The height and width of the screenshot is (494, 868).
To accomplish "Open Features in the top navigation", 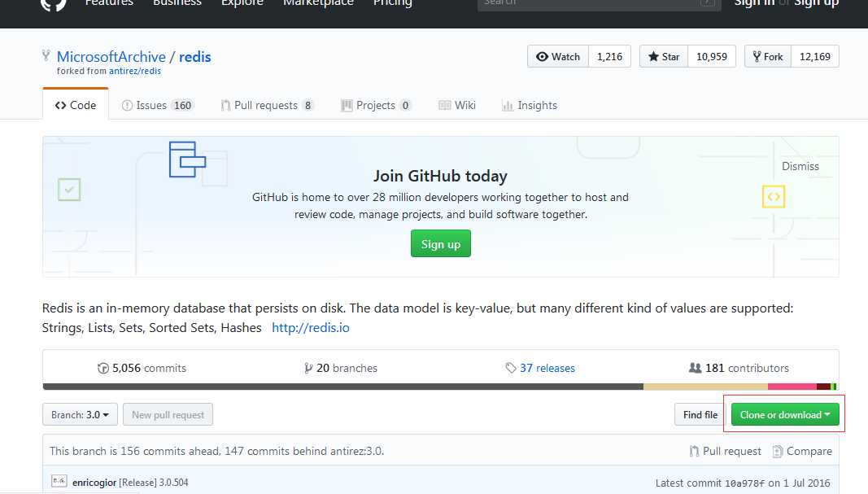I will [109, 3].
